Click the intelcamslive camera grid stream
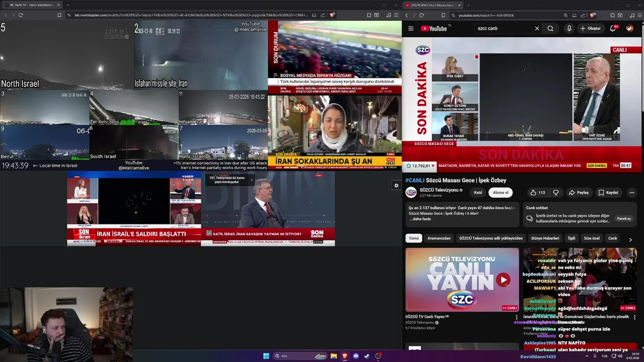Viewport: 644px width, 362px height. pyautogui.click(x=134, y=96)
